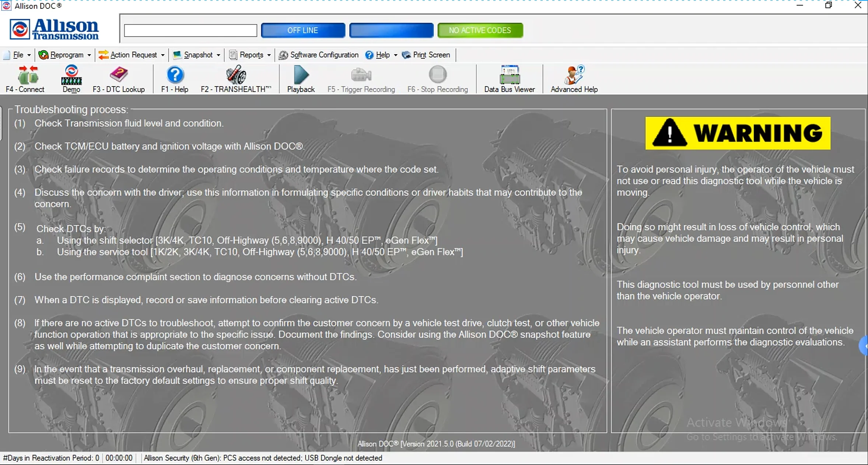This screenshot has width=868, height=465.
Task: Click F5 - Trigger Recording camera icon
Action: 361,75
